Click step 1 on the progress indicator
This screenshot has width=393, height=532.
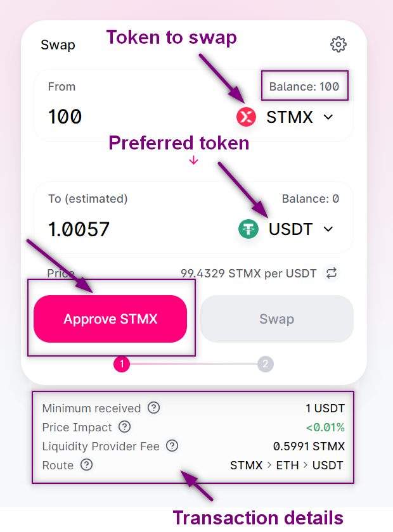[x=122, y=364]
